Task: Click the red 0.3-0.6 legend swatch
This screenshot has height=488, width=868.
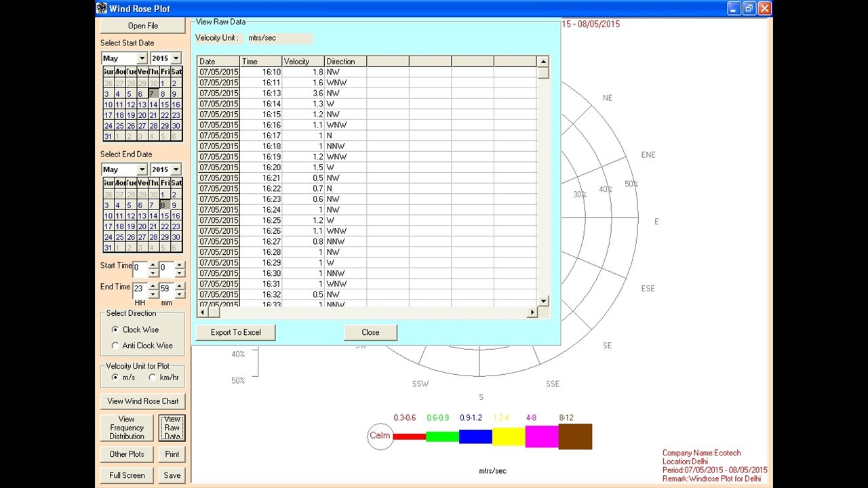Action: 410,436
